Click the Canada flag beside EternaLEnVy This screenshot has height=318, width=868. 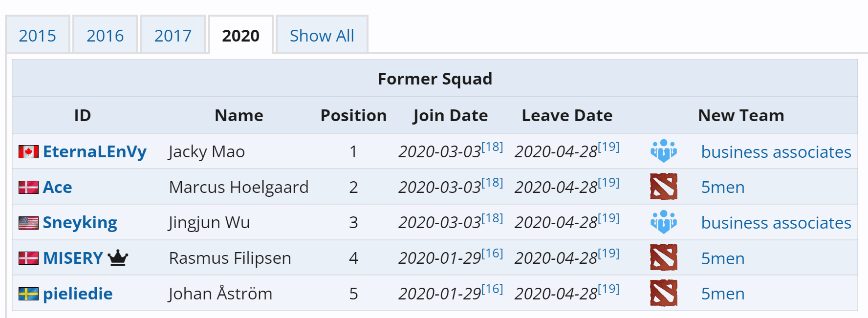(28, 152)
